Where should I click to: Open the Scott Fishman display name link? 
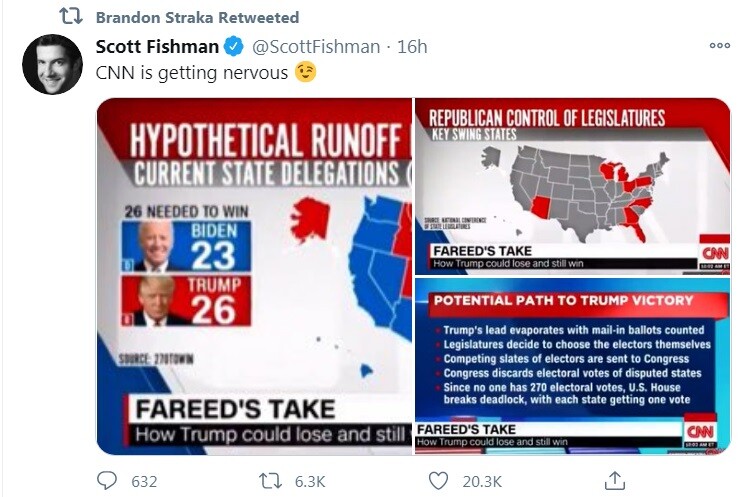[156, 47]
